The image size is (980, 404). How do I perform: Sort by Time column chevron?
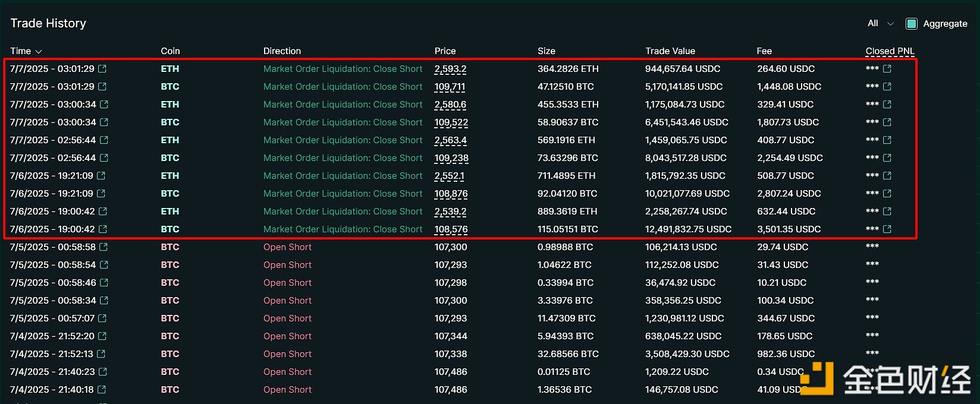tap(39, 52)
